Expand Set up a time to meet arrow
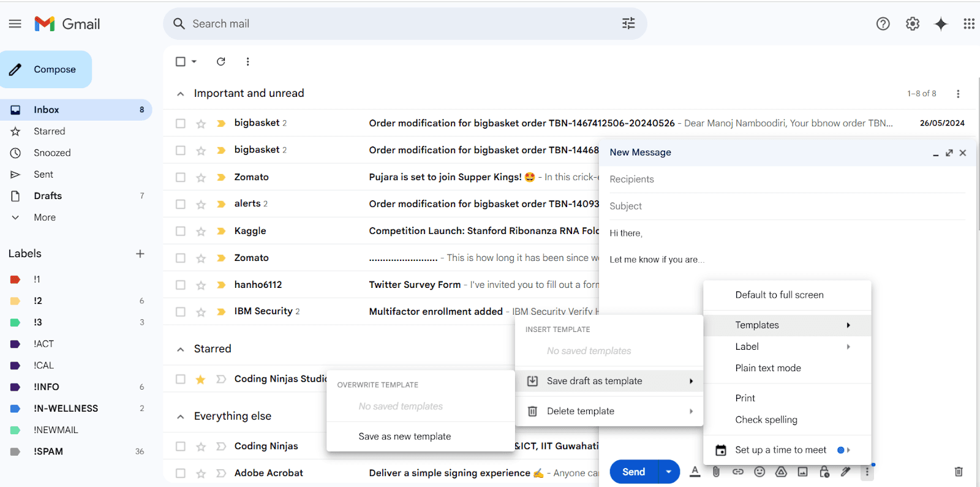Screen dimensions: 980x487 pyautogui.click(x=848, y=450)
